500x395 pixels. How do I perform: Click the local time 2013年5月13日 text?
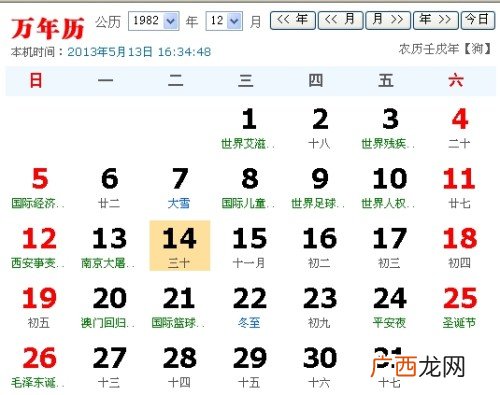click(139, 52)
